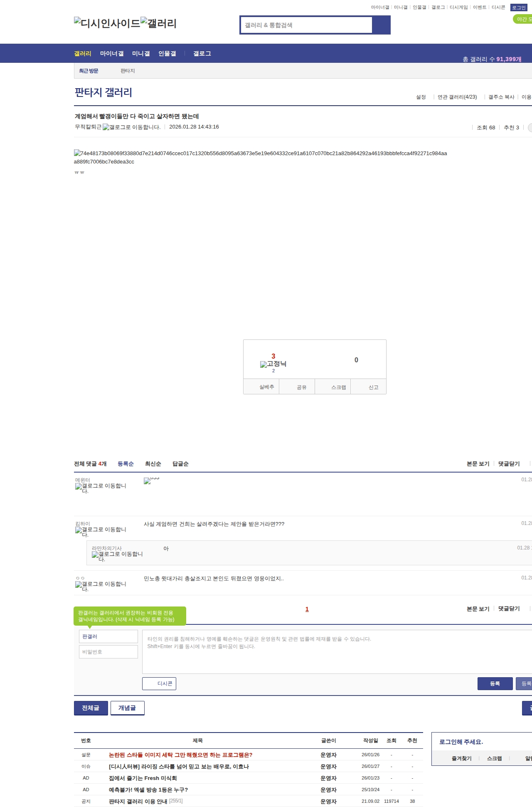
Task: Open the post 논란된 스타들 이미지 세탁 그만
Action: (x=180, y=755)
